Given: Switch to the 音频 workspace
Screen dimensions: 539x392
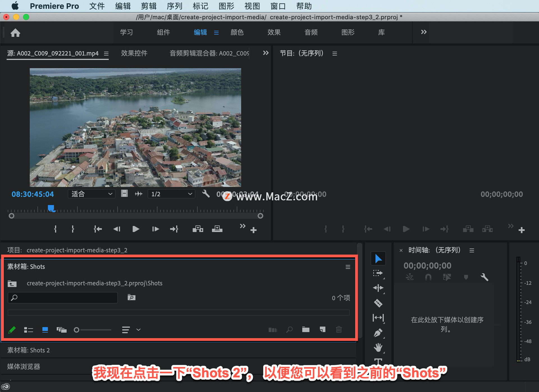Looking at the screenshot, I should tap(311, 32).
